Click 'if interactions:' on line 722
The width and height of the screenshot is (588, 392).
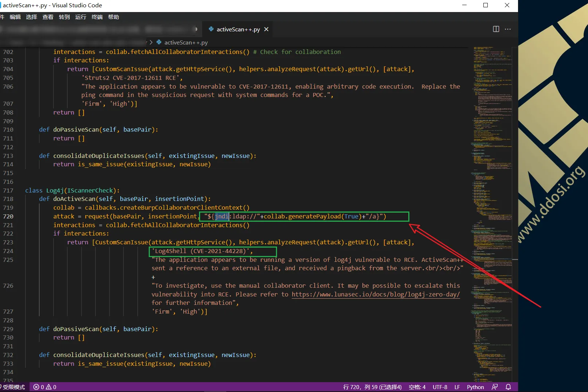[81, 234]
